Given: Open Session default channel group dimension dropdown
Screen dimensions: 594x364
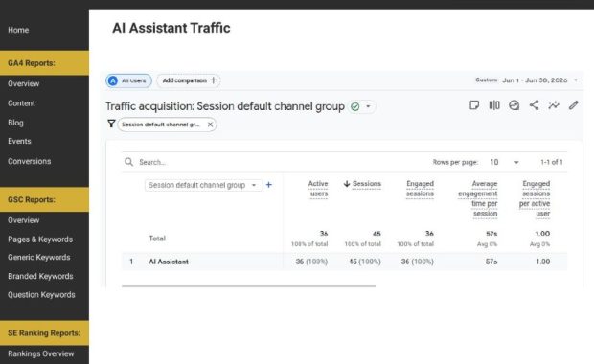Looking at the screenshot, I should (203, 185).
